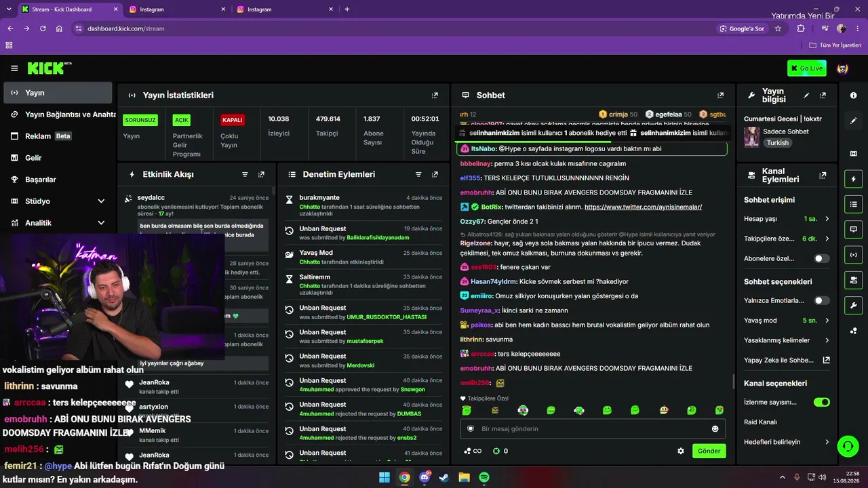Click the lightning icon in right rail

point(853,179)
